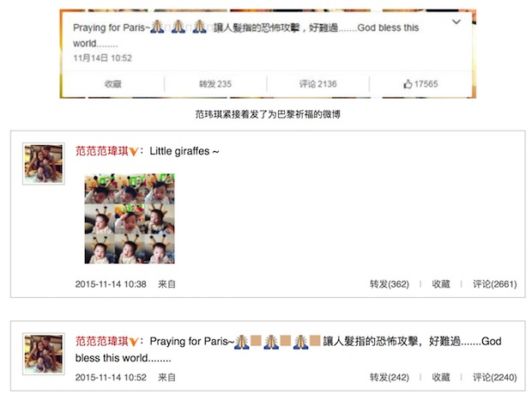Image resolution: width=532 pixels, height=401 pixels.
Task: Open avatar of Praying for Paris post
Action: click(x=44, y=354)
